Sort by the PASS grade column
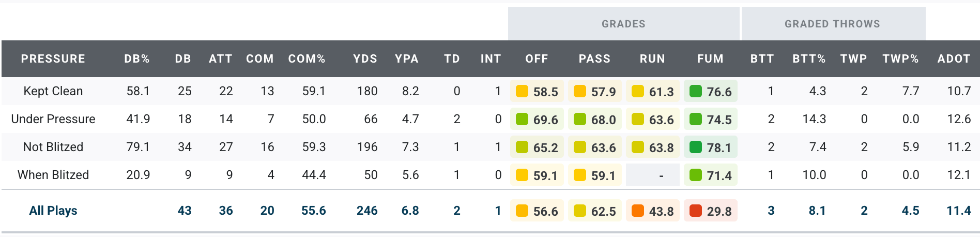Screen dimensions: 980x237 pos(594,59)
